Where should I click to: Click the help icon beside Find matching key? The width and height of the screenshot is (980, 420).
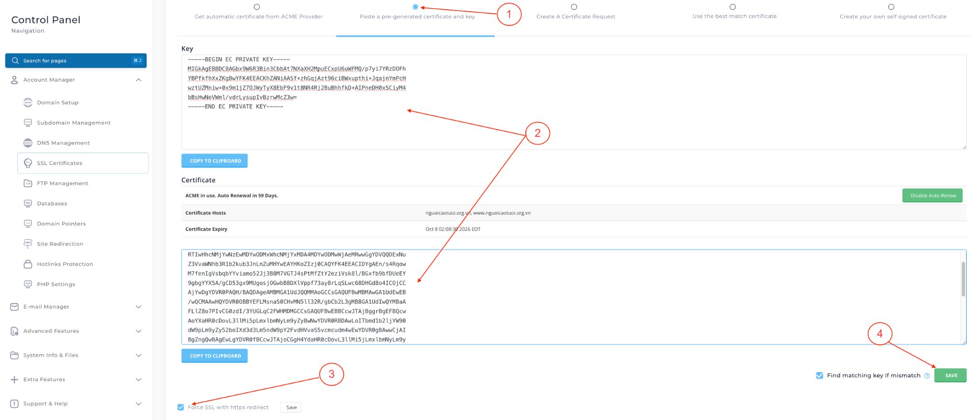[x=927, y=376]
